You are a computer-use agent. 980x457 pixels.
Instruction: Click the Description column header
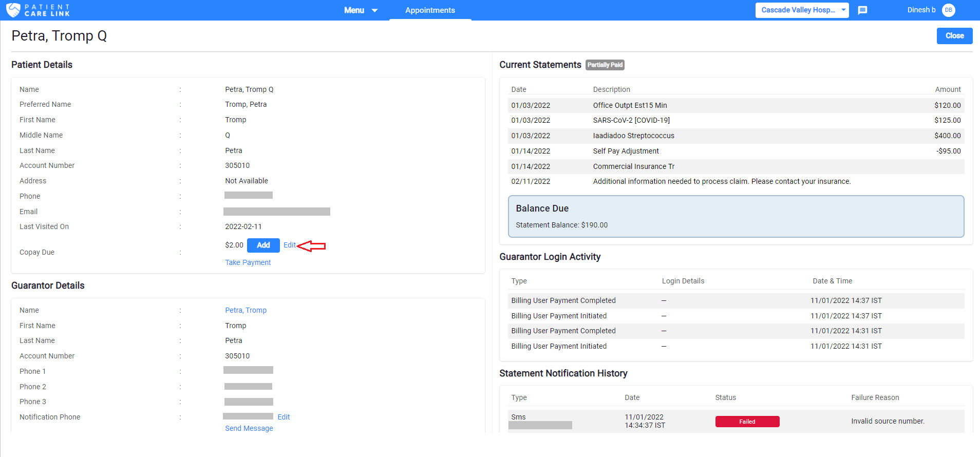pyautogui.click(x=611, y=89)
